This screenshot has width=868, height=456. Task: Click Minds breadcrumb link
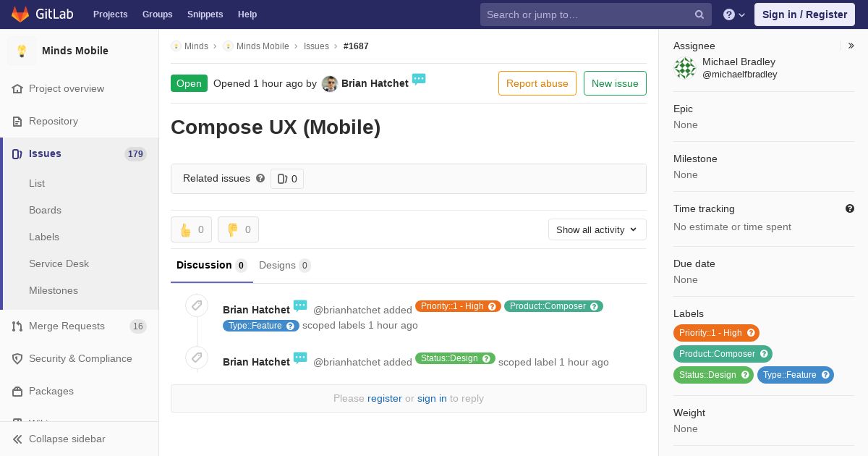coord(196,46)
